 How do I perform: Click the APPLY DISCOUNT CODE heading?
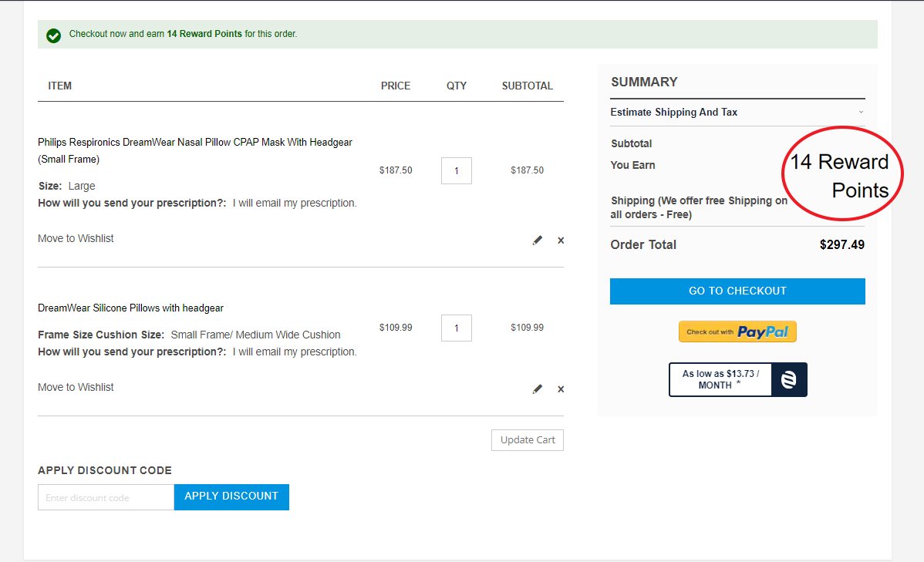pyautogui.click(x=105, y=470)
